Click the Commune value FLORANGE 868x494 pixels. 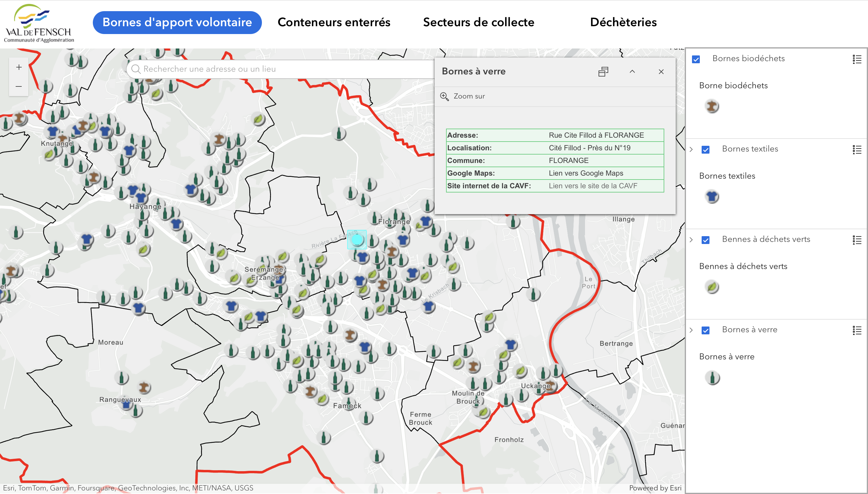pyautogui.click(x=568, y=161)
